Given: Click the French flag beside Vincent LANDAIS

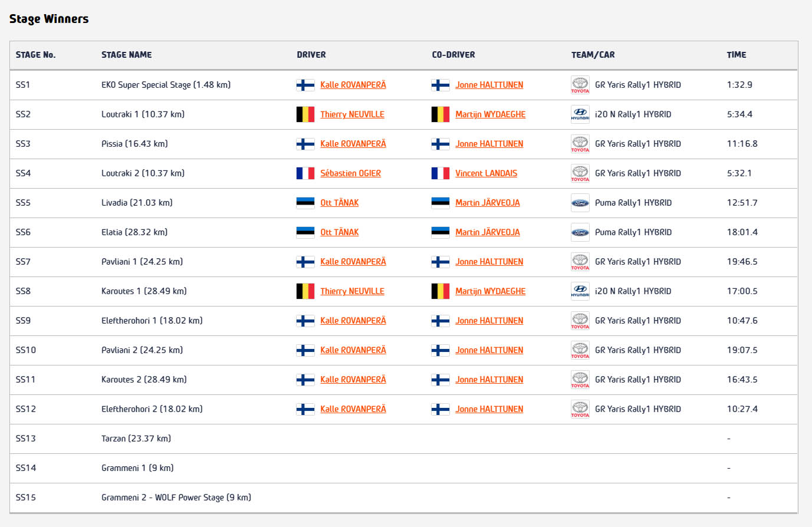Looking at the screenshot, I should coord(440,173).
